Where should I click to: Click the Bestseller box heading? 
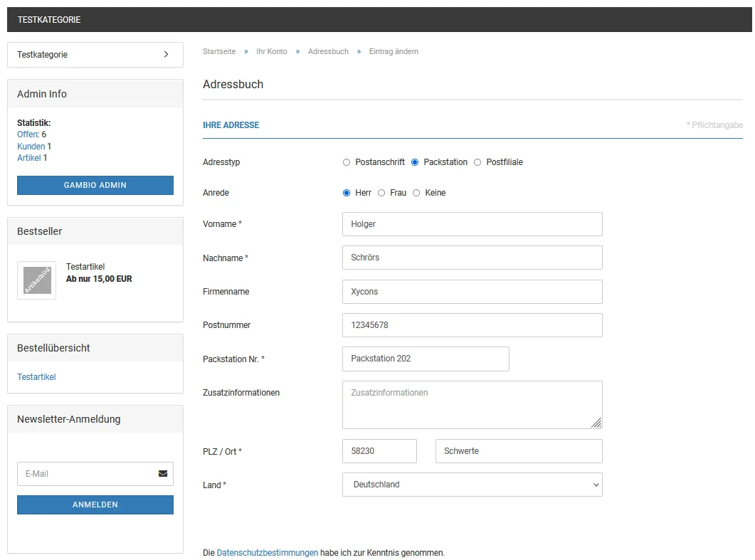[39, 231]
